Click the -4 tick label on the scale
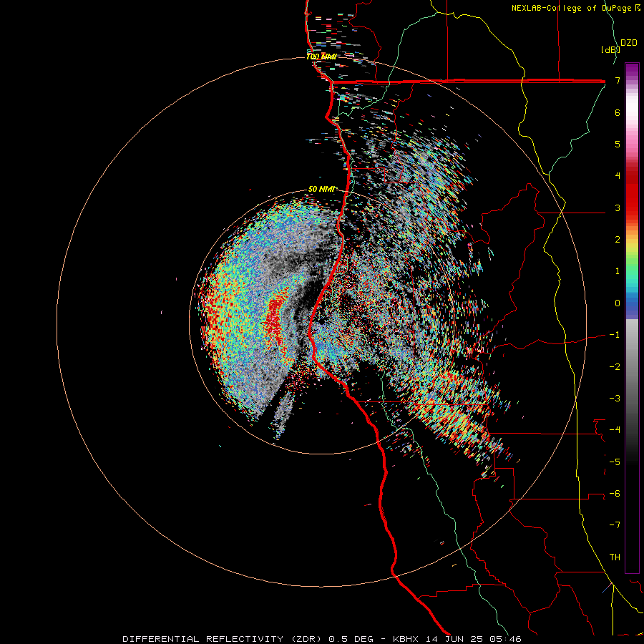 click(615, 429)
